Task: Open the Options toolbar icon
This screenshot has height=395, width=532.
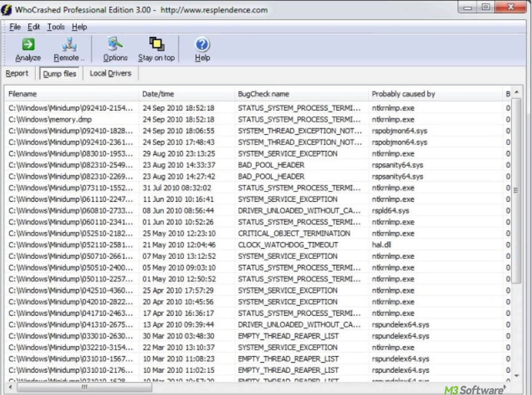Action: (115, 49)
